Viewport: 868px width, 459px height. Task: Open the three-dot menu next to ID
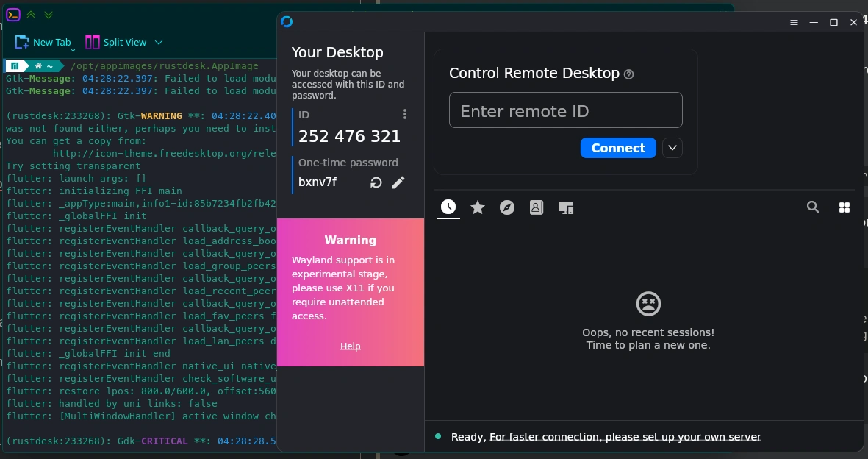click(405, 114)
